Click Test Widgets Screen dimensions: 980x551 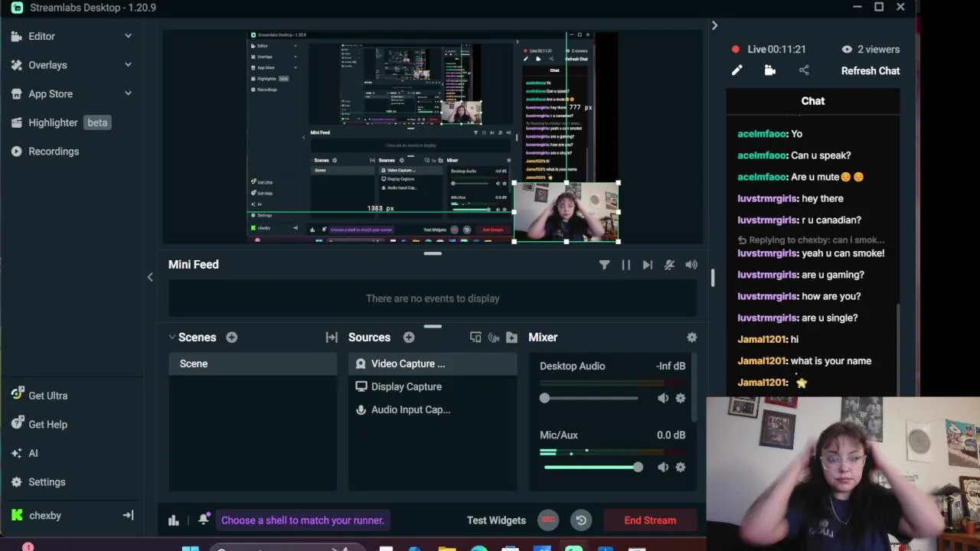tap(496, 520)
